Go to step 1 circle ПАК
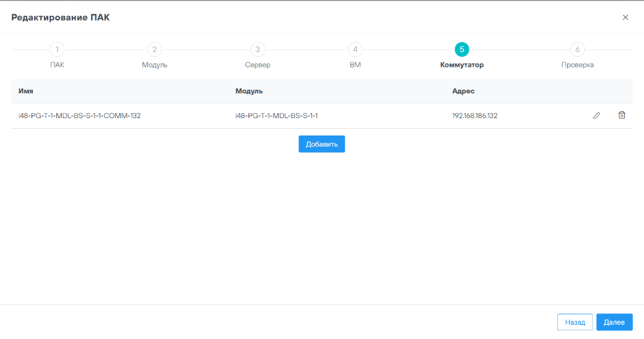This screenshot has width=644, height=339. tap(57, 49)
